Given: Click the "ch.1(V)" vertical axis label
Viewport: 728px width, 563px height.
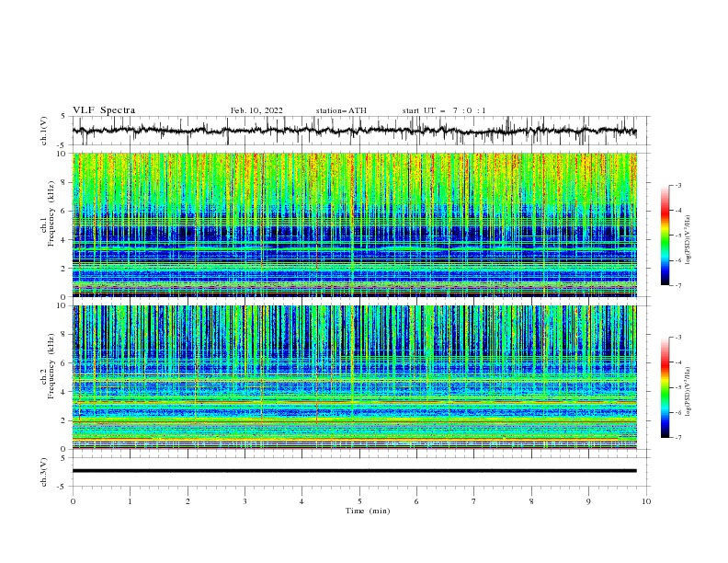Looking at the screenshot, I should pyautogui.click(x=44, y=131).
